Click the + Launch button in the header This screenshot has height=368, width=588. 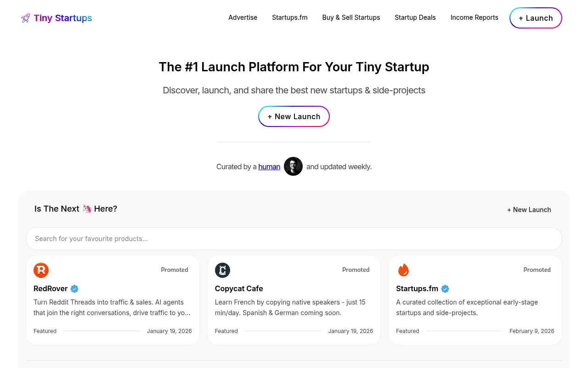pos(536,18)
